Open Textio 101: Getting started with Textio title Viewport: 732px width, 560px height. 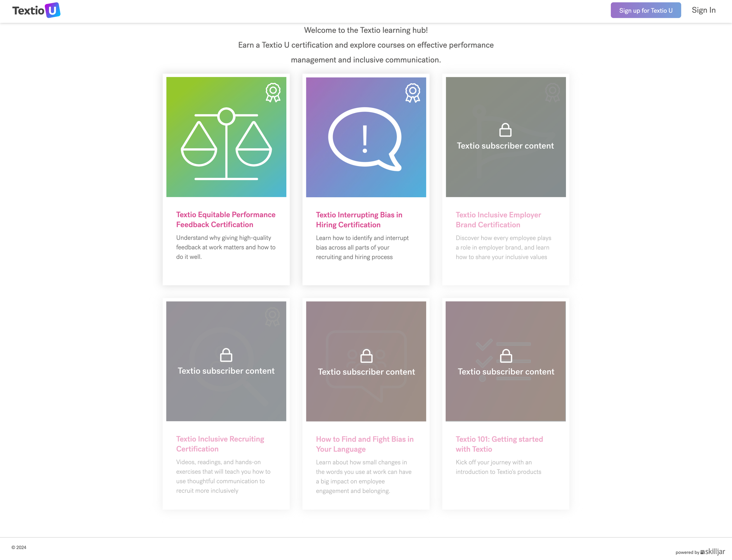499,444
